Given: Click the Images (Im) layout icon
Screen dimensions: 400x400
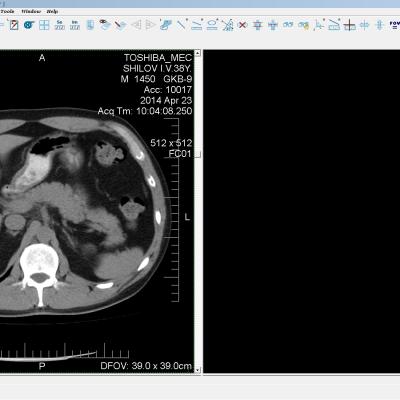Looking at the screenshot, I should pos(75,25).
